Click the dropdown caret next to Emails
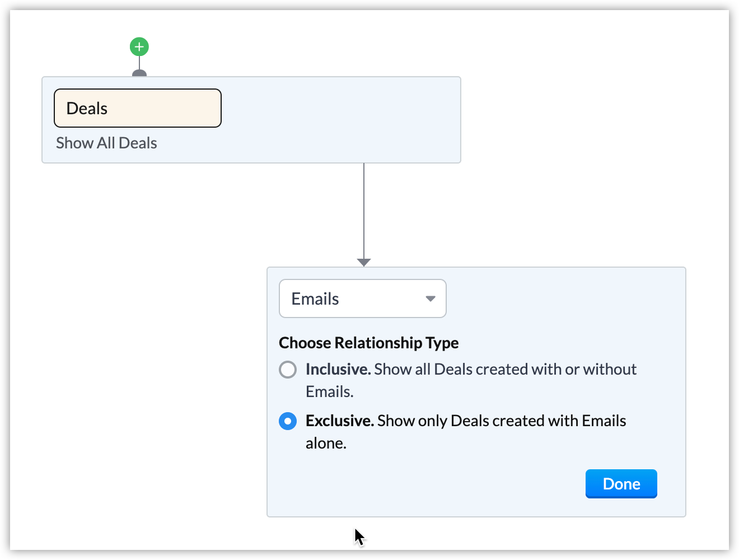Image resolution: width=739 pixels, height=560 pixels. click(x=430, y=298)
